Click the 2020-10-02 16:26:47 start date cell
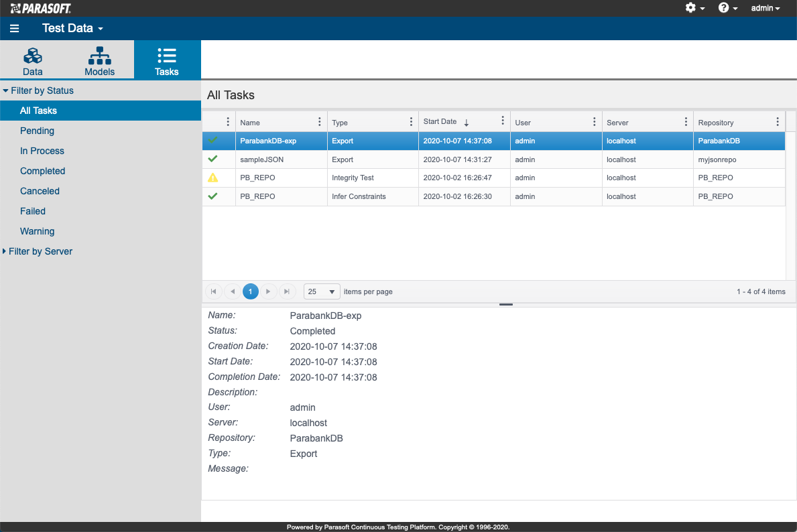Image resolution: width=797 pixels, height=532 pixels. [x=465, y=178]
